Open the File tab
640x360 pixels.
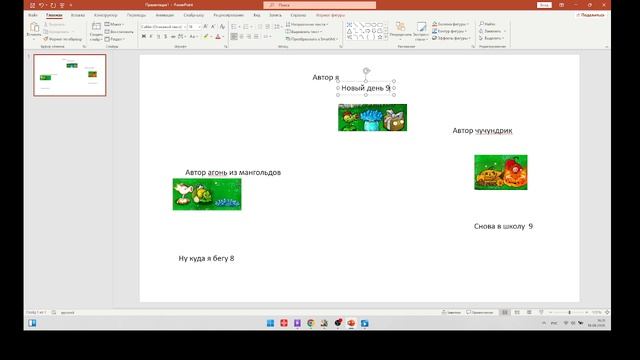33,15
